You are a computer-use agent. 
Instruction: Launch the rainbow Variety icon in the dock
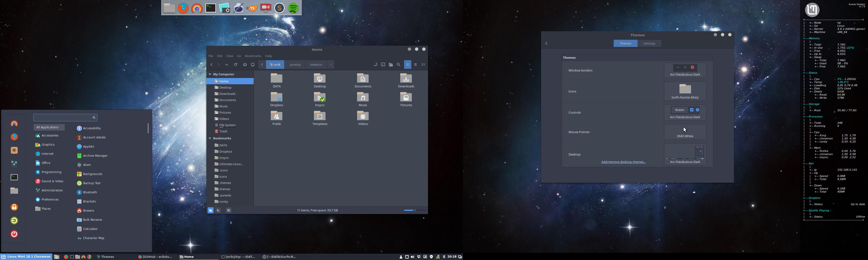[x=197, y=8]
